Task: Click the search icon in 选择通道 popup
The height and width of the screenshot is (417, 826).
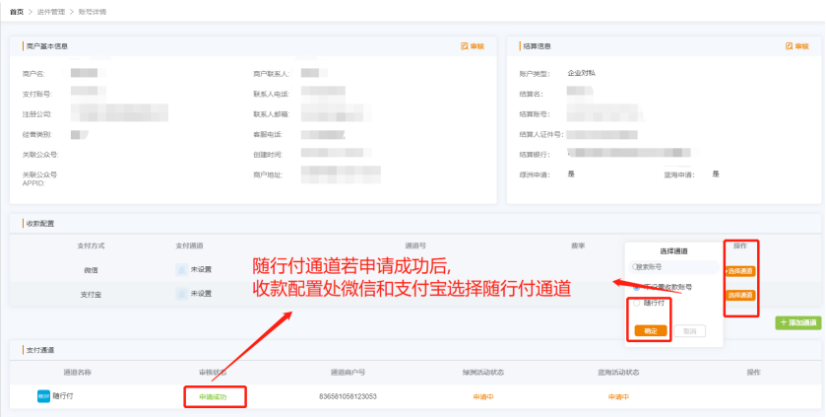Action: click(x=633, y=267)
